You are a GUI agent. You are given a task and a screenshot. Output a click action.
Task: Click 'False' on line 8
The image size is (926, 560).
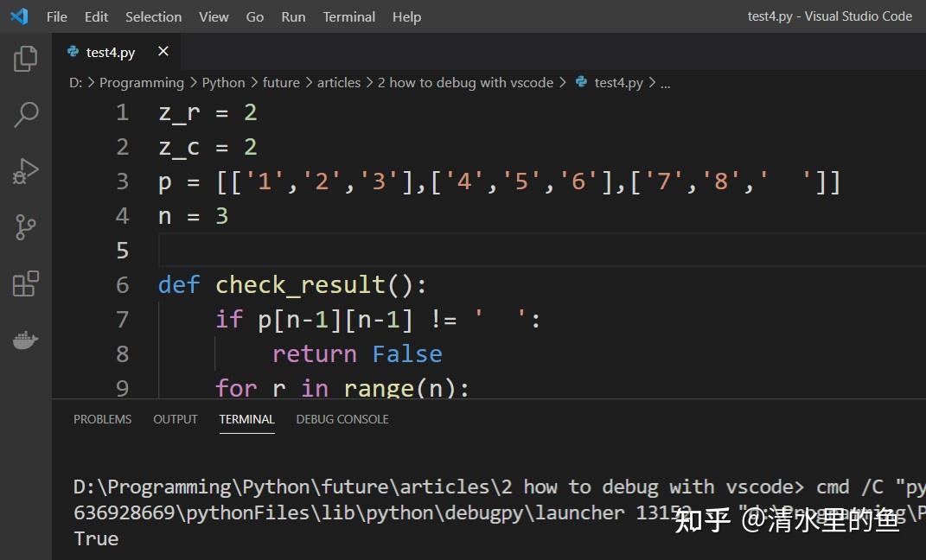[407, 354]
